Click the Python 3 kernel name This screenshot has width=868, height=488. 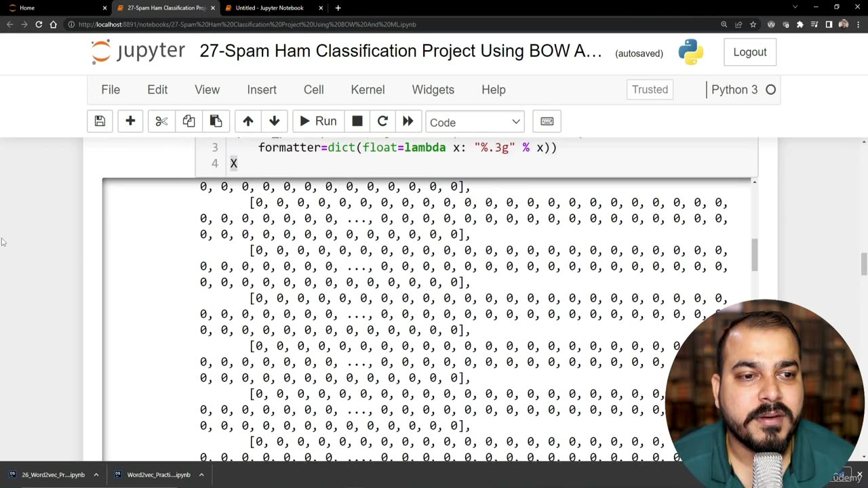(734, 89)
